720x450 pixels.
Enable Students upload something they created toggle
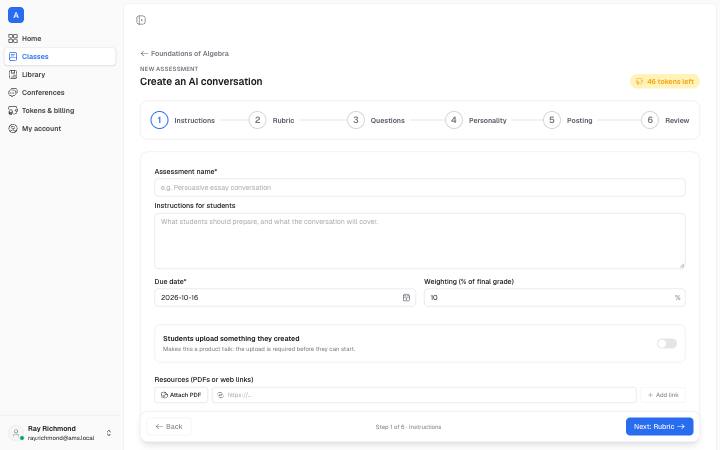point(667,343)
